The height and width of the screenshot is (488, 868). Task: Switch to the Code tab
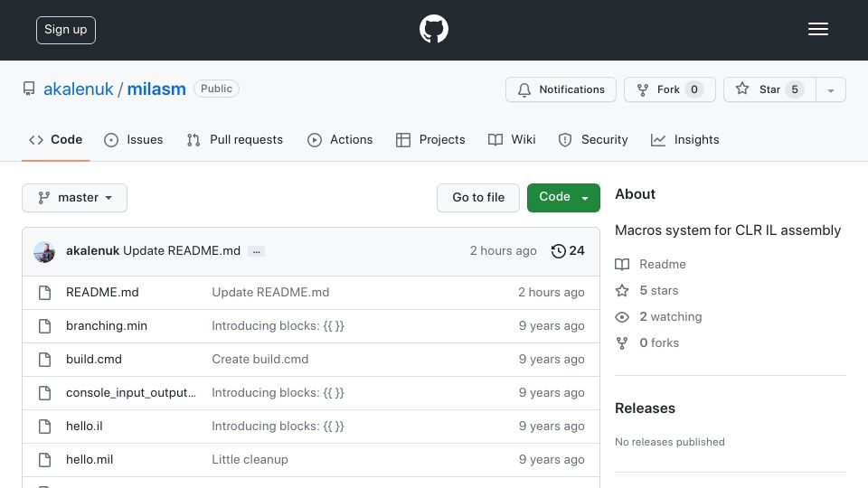click(55, 139)
